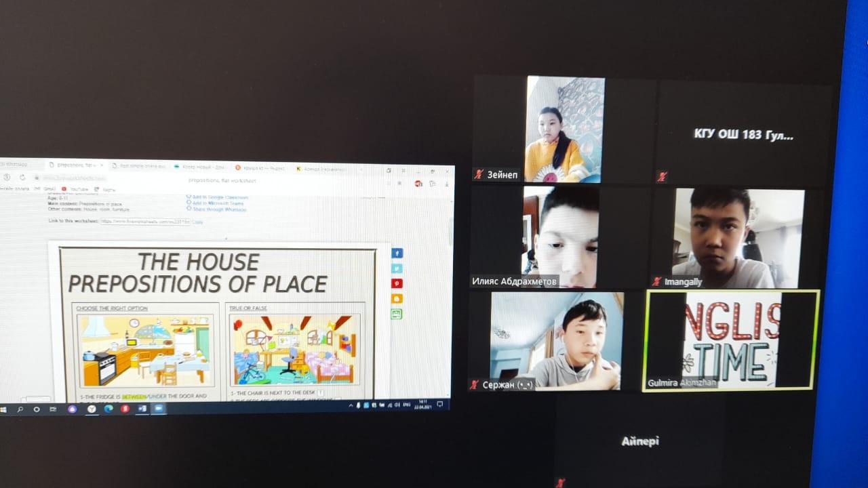The width and height of the screenshot is (868, 488).
Task: Open Windows Start menu
Action: coord(3,409)
